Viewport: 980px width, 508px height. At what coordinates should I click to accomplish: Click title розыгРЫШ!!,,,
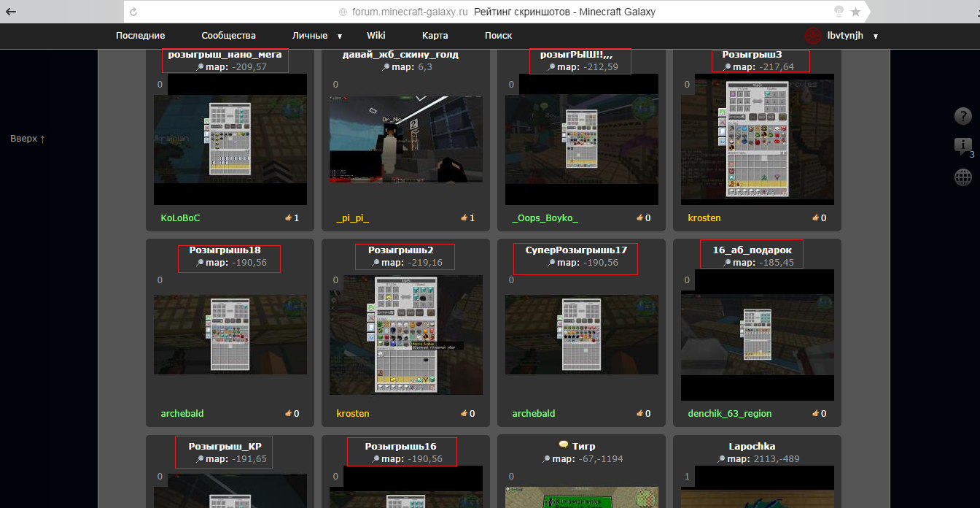coord(576,54)
